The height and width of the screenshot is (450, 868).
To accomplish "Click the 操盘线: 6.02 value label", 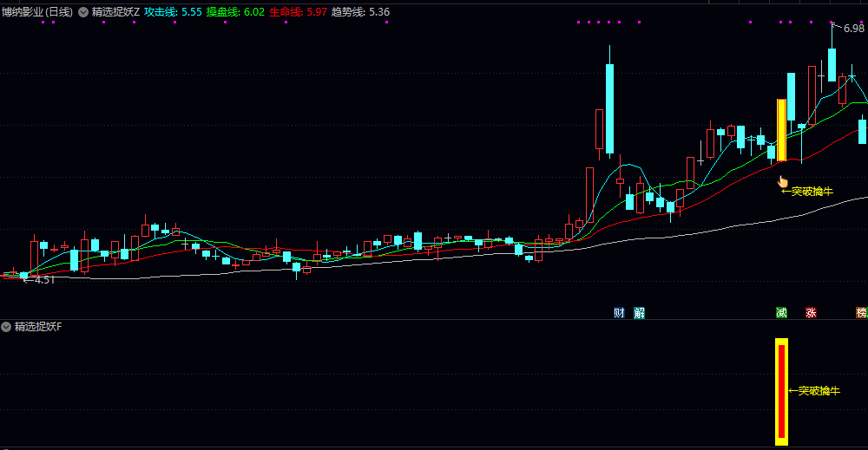I will click(x=235, y=12).
